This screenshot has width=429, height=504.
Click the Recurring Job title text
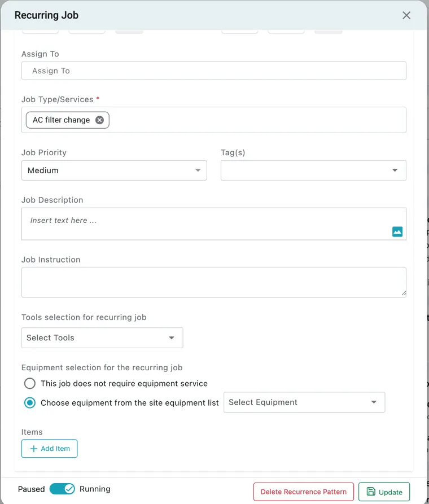tap(47, 15)
